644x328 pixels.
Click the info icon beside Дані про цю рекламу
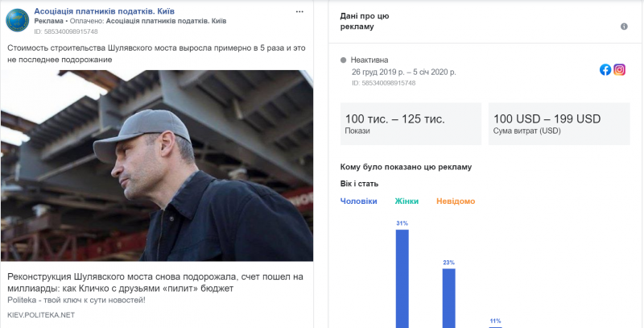(x=624, y=27)
